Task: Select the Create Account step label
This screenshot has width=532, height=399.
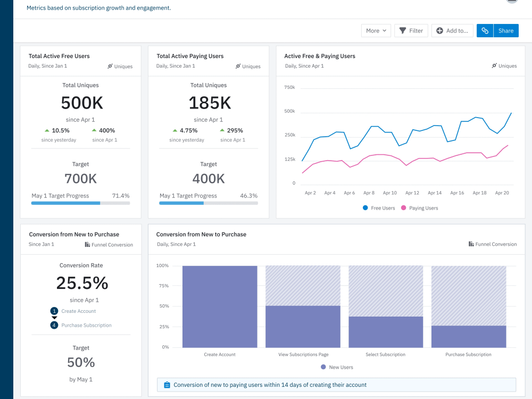Action: 78,311
